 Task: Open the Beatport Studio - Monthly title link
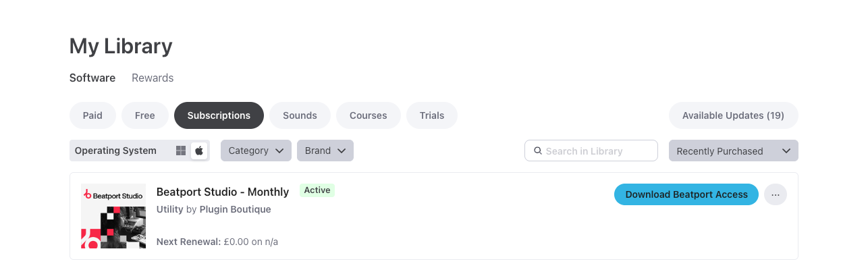coord(223,192)
